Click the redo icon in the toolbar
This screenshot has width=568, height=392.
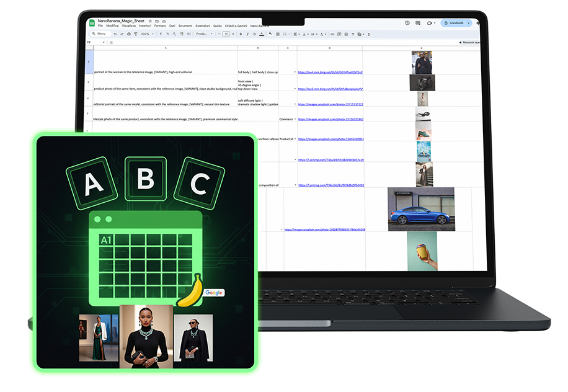122,34
